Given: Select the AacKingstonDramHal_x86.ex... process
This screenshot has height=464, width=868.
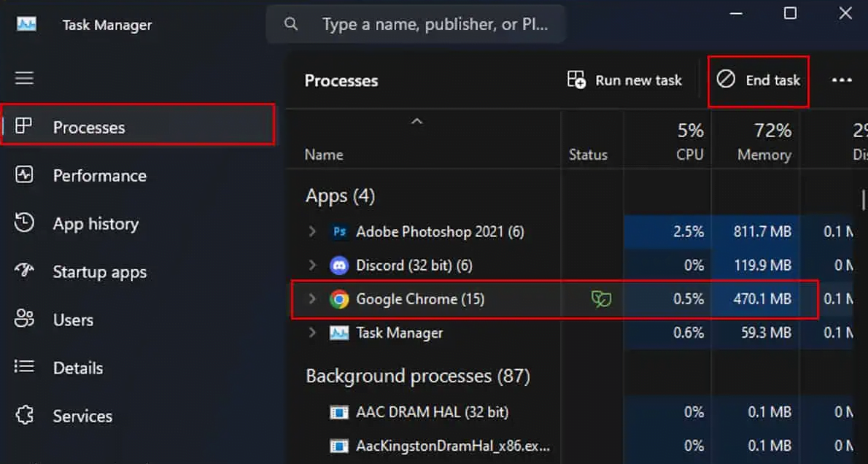Looking at the screenshot, I should 453,446.
